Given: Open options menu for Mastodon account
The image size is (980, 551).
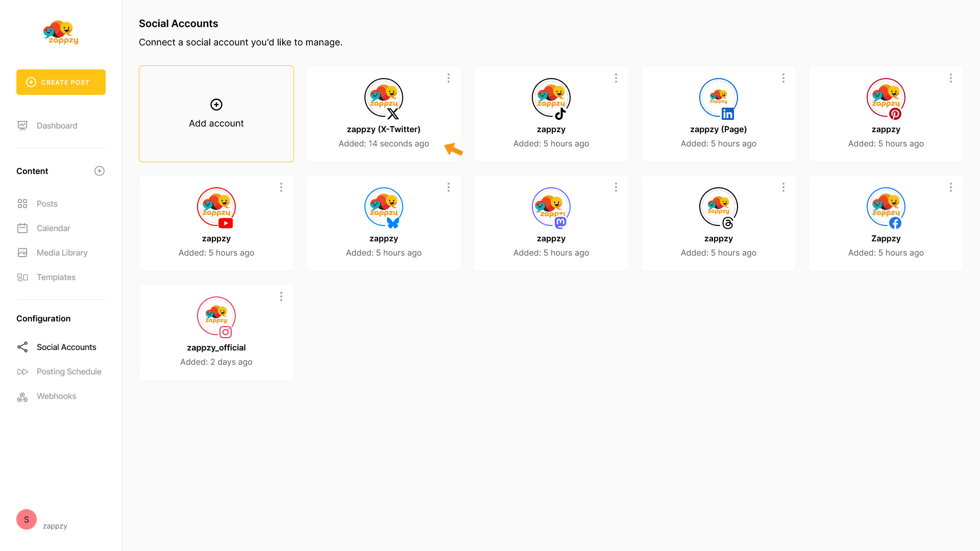Looking at the screenshot, I should [616, 187].
